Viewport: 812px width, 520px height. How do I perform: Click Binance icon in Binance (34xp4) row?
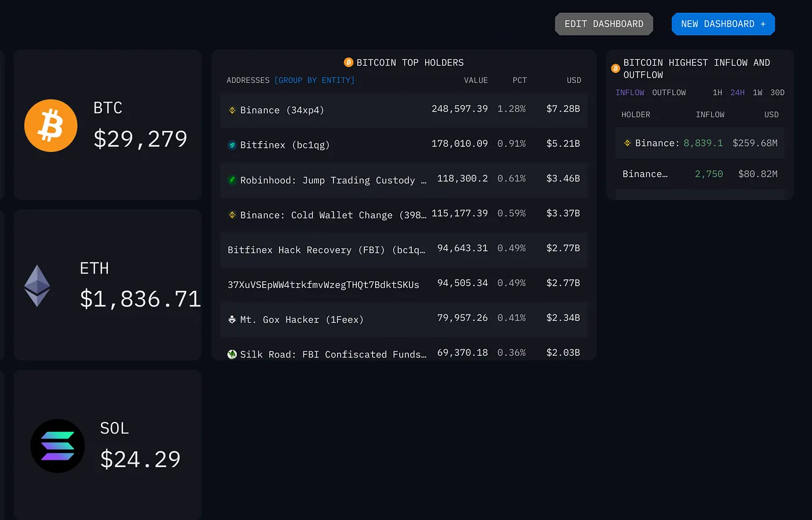pos(232,110)
